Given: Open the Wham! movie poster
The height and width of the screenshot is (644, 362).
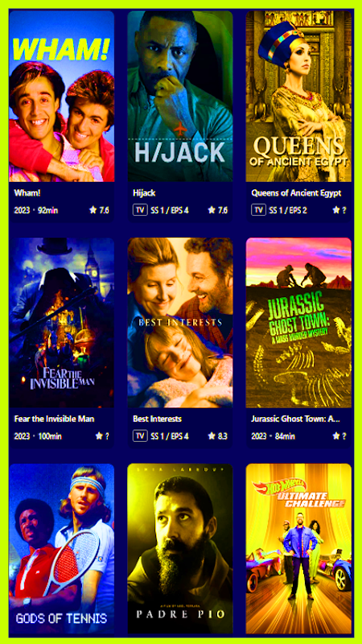Looking at the screenshot, I should coord(62,96).
